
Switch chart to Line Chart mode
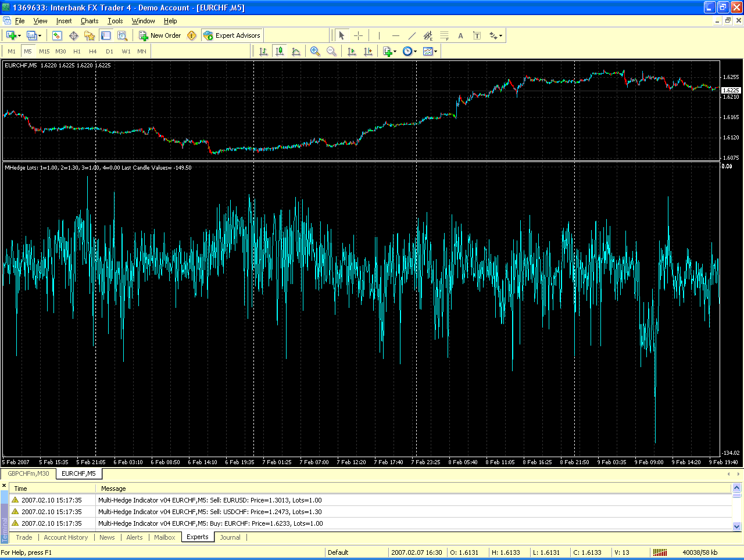[x=296, y=51]
